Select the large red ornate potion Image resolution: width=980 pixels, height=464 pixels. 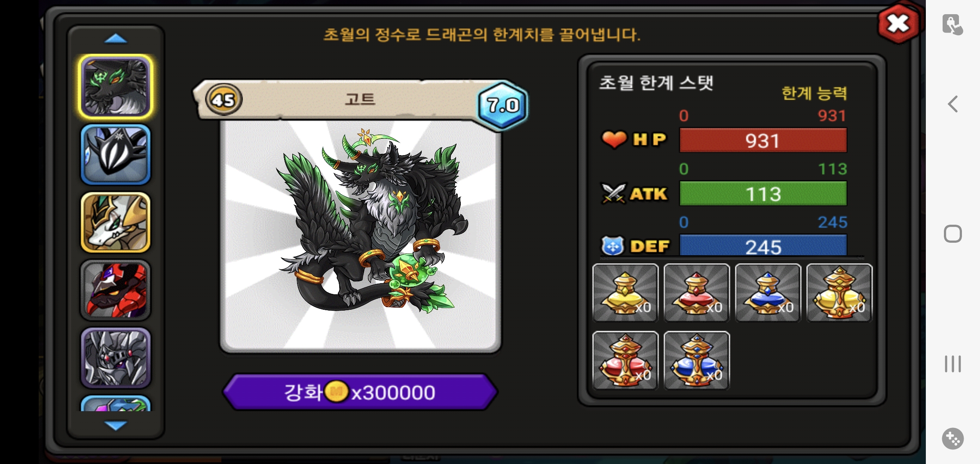pos(625,360)
